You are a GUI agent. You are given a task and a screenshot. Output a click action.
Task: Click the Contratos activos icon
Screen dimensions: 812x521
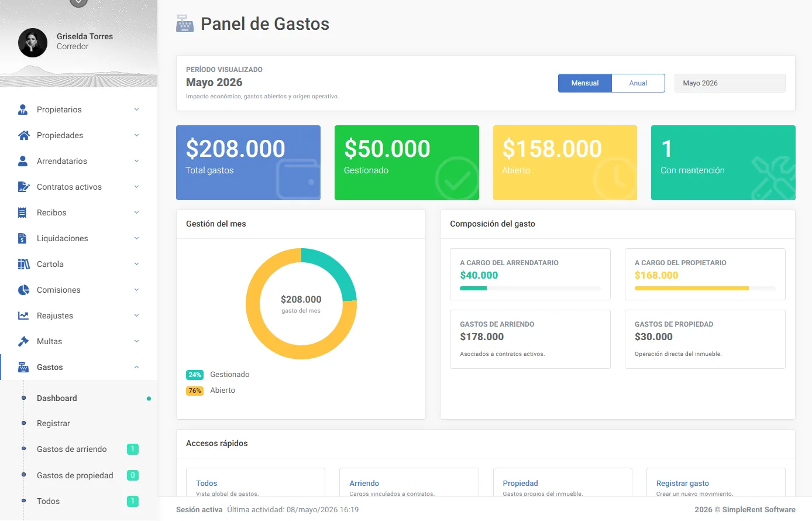coord(23,187)
